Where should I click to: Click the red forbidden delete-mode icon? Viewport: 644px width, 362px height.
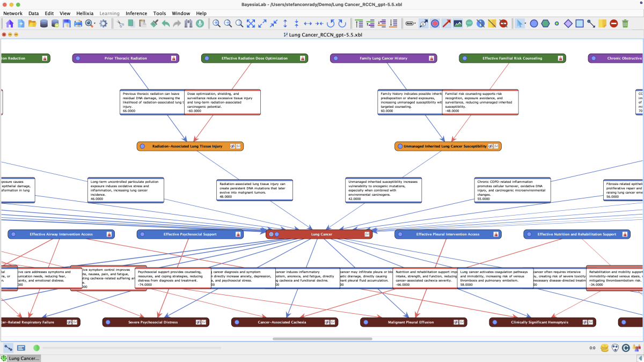613,24
